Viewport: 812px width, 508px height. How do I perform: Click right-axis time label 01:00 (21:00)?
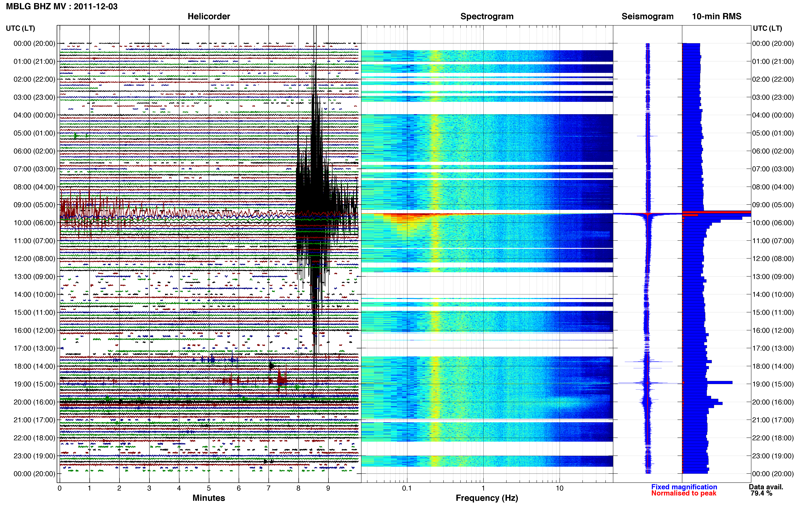click(773, 61)
